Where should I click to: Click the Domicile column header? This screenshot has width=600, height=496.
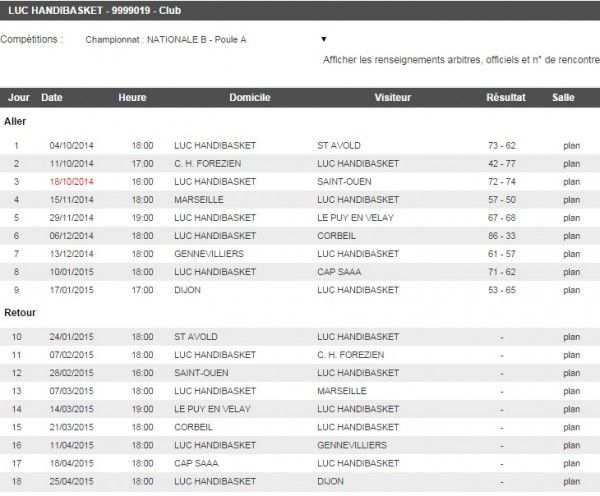(249, 97)
